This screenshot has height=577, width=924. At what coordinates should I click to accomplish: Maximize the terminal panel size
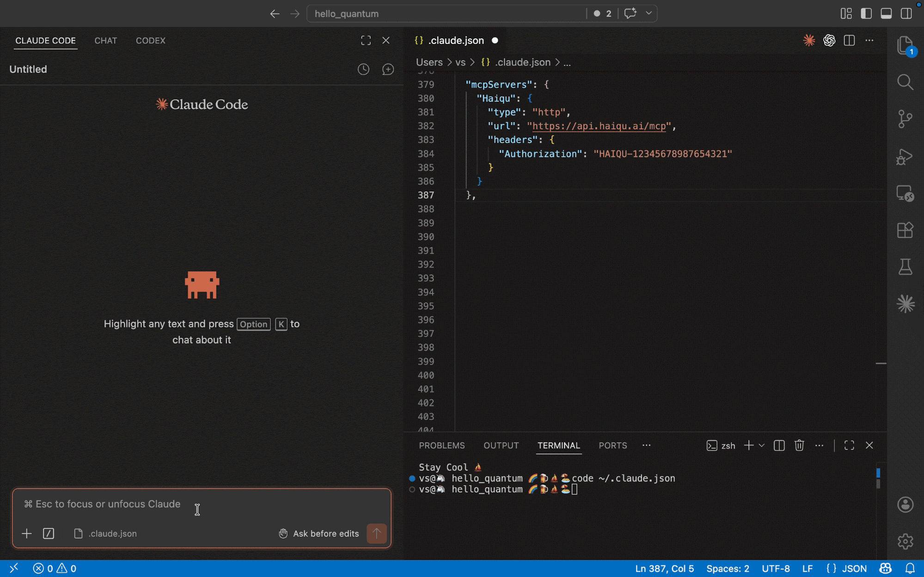click(x=849, y=445)
